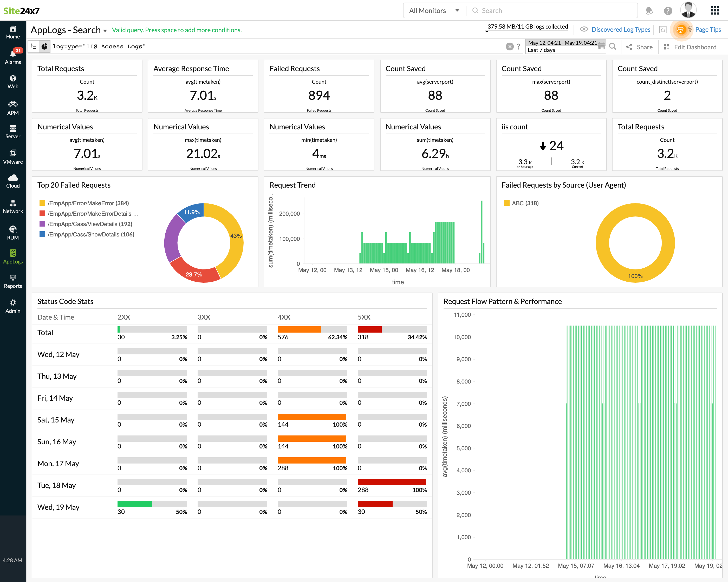Go to the Reports section
Screen dimensions: 728x582
[x=13, y=281]
